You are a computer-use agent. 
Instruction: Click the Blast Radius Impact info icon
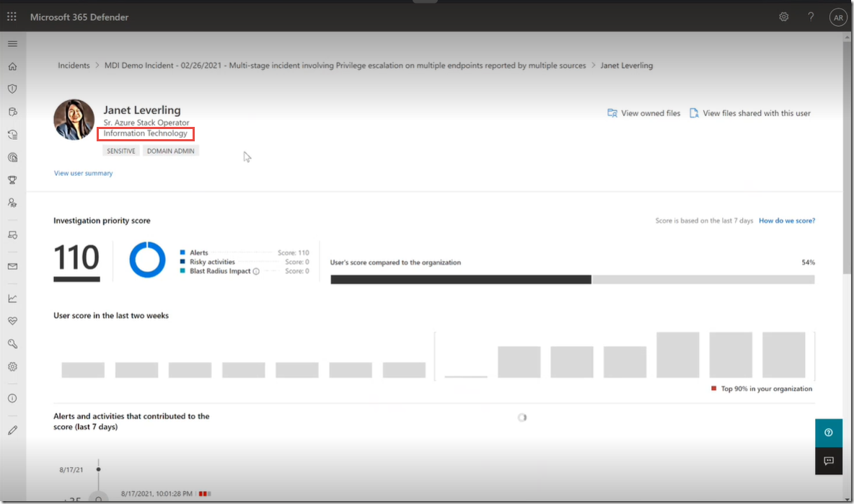pyautogui.click(x=256, y=272)
